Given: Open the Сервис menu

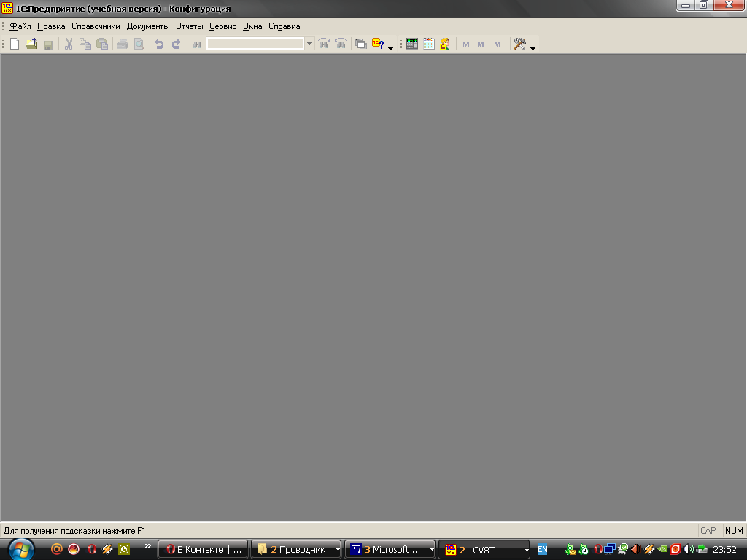Looking at the screenshot, I should tap(222, 26).
